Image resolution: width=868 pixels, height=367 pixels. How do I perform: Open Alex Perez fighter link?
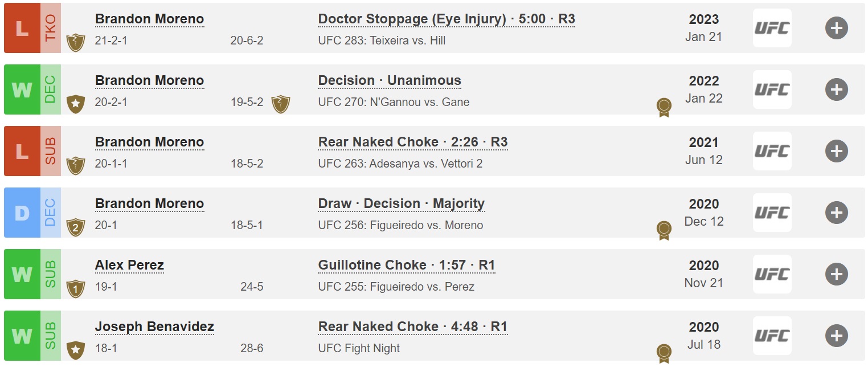129,265
